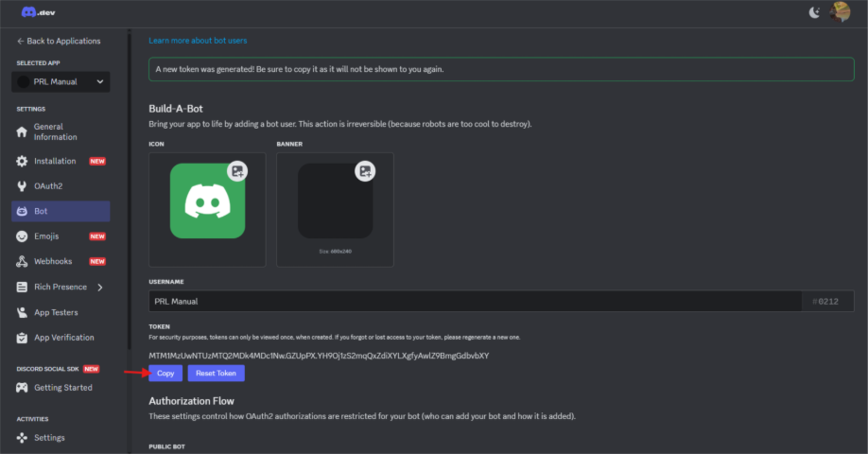Click the Activities Settings icon
The width and height of the screenshot is (868, 454).
click(22, 438)
